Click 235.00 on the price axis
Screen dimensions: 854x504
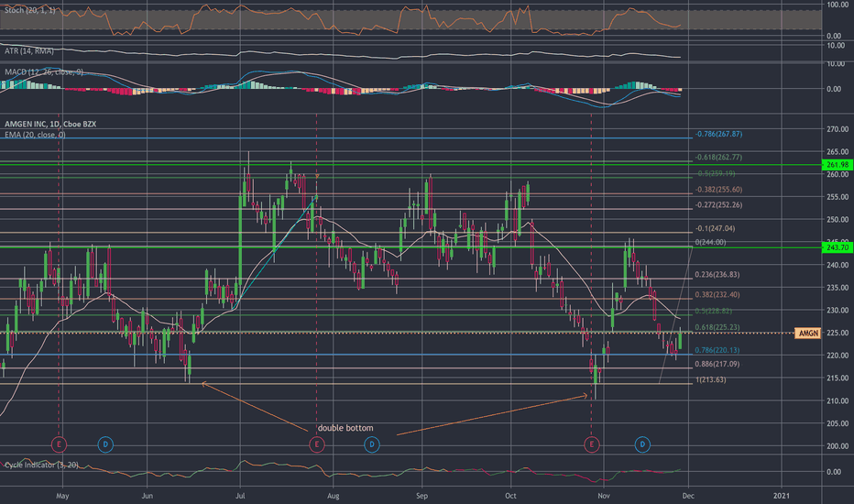coord(838,288)
